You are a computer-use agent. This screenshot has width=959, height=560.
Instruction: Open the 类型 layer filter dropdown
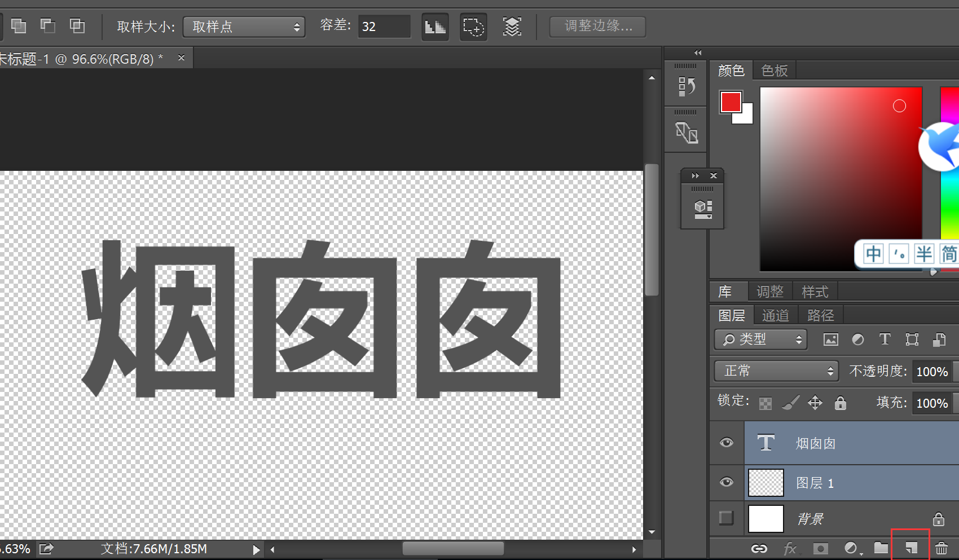coord(760,339)
